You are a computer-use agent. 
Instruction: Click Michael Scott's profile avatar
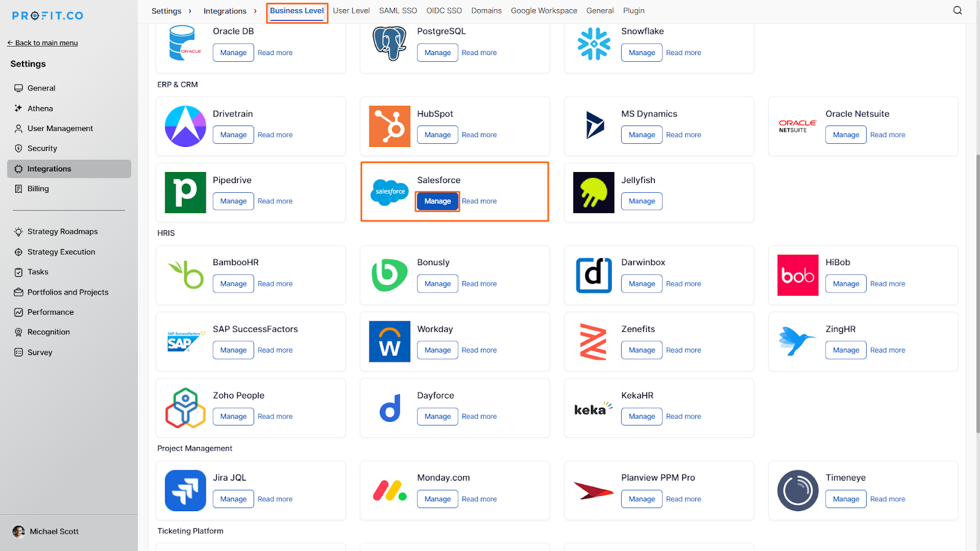pos(19,531)
